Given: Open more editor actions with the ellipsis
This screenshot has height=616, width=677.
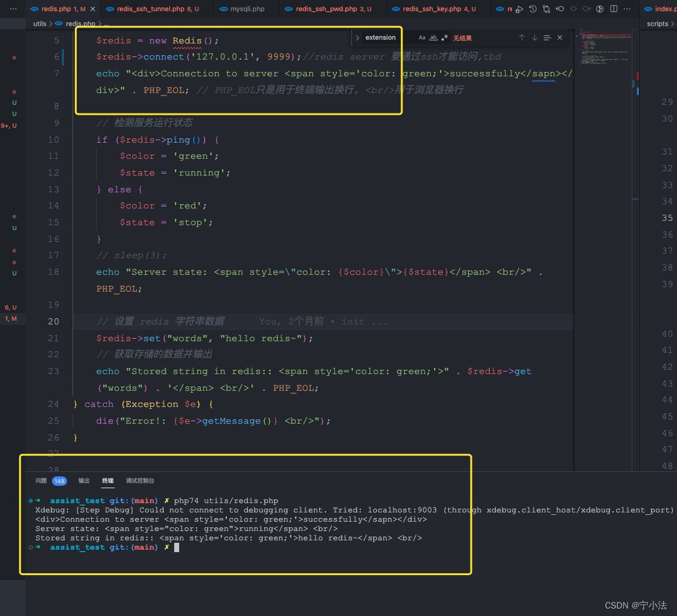Looking at the screenshot, I should coord(627,9).
